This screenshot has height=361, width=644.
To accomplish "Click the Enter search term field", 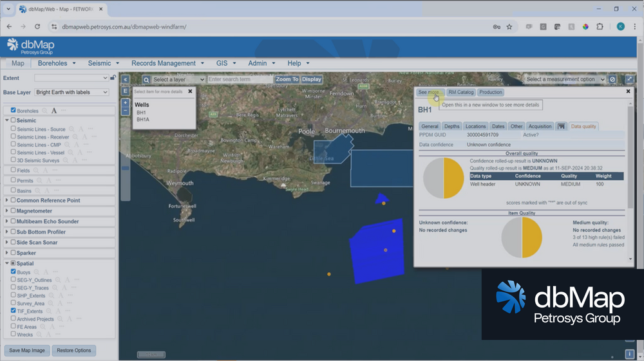I will (x=240, y=79).
